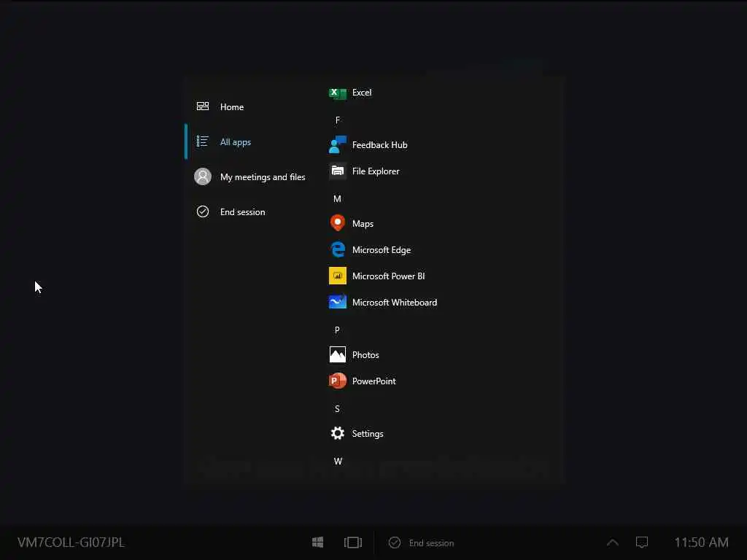Jump using the letter F header
Image resolution: width=747 pixels, height=560 pixels.
tap(337, 120)
